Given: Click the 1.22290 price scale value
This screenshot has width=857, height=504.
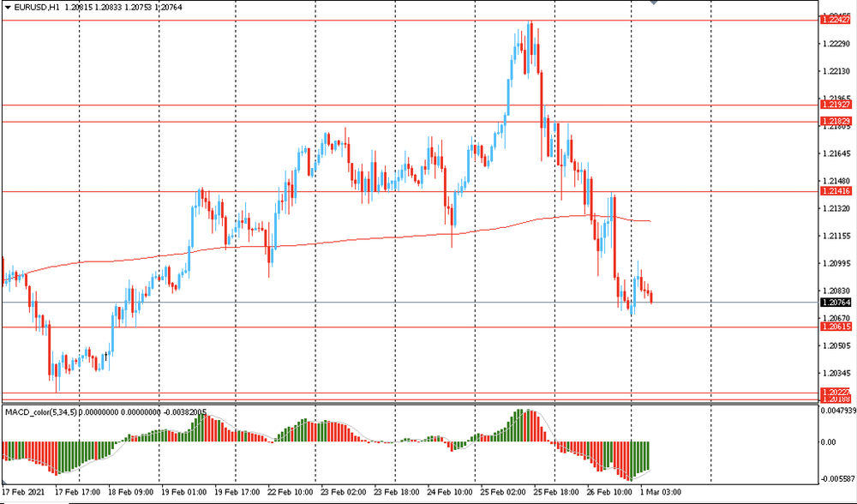Looking at the screenshot, I should point(836,44).
